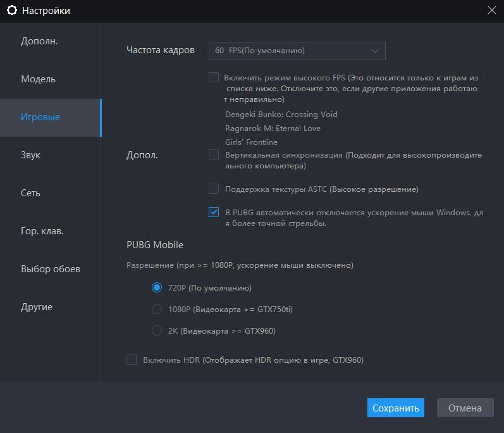This screenshot has height=433, width=504.
Task: Close the Настройки window
Action: click(491, 10)
